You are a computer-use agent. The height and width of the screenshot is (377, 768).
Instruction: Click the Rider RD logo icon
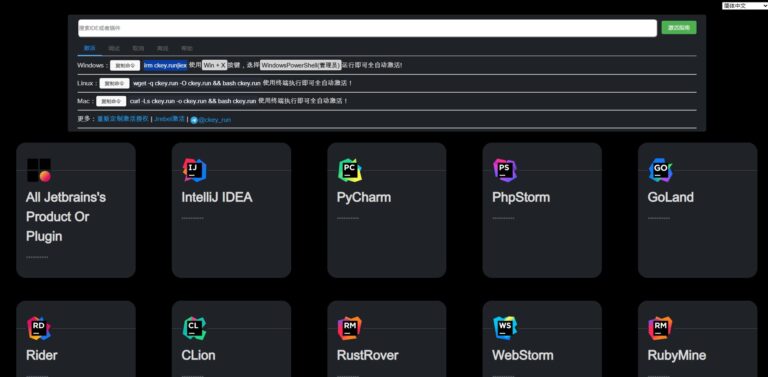[x=39, y=328]
